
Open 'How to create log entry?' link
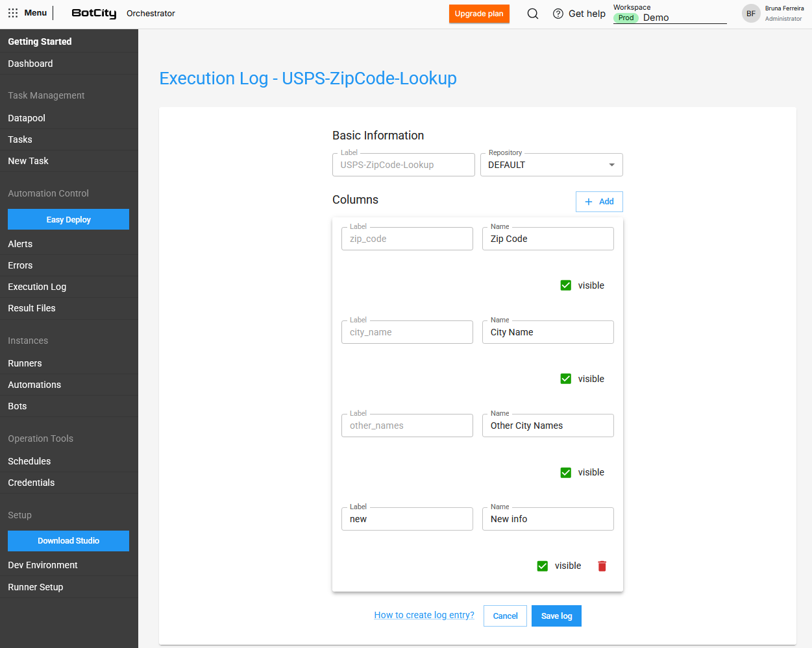click(424, 615)
